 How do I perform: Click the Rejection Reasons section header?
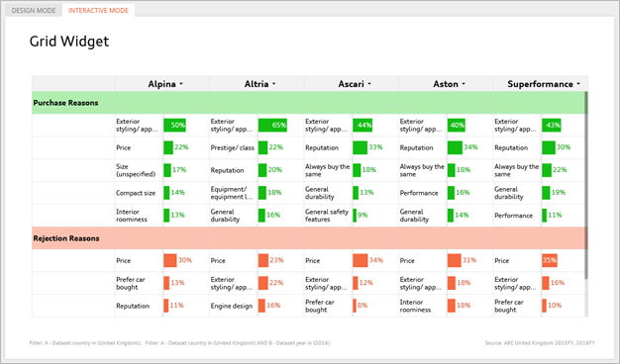pyautogui.click(x=66, y=238)
